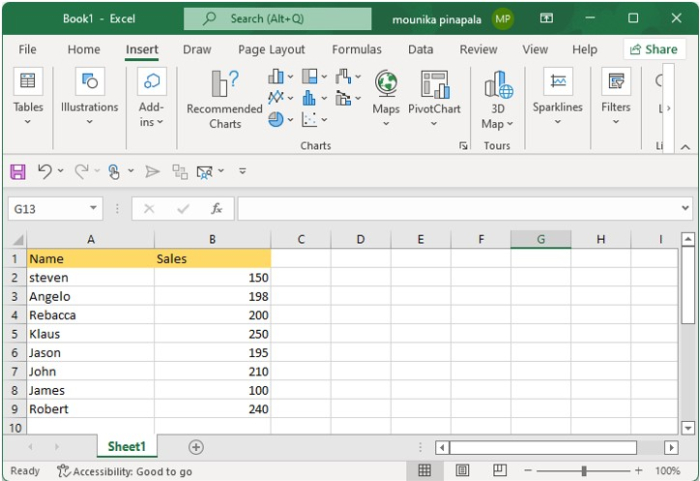Open the Maps chart option

tap(386, 85)
